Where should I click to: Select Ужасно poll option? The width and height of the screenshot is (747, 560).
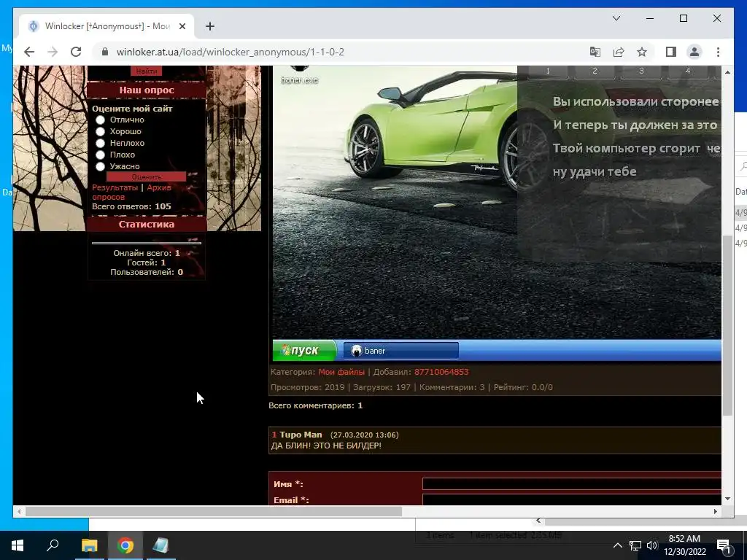pos(100,167)
